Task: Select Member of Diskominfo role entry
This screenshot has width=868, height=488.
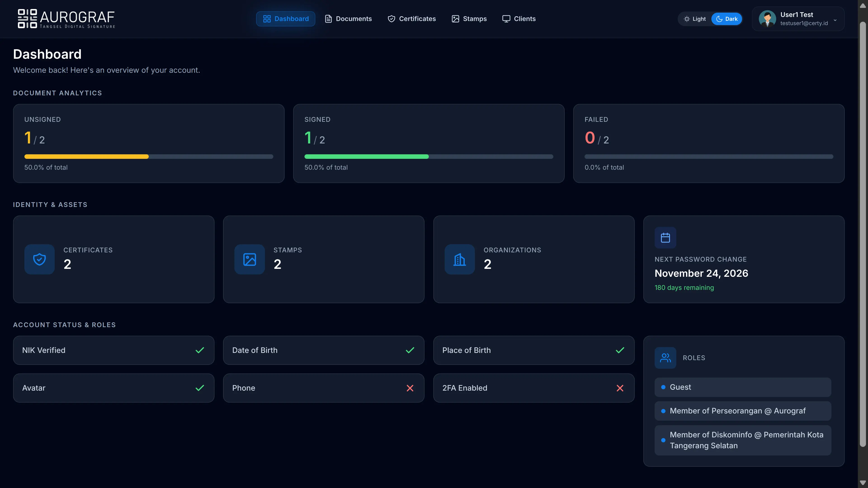Action: 743,440
